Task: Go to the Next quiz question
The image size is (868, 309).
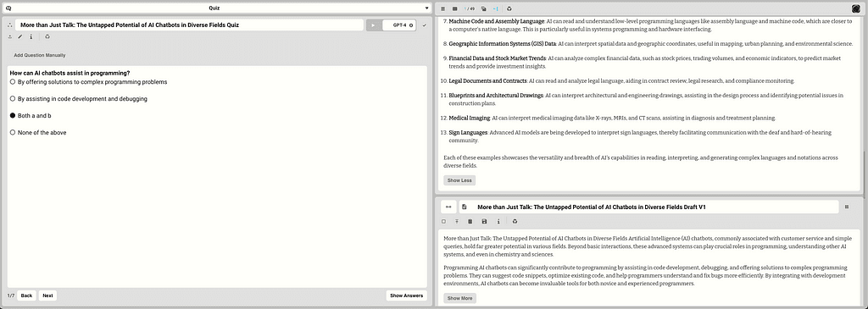Action: coord(47,295)
